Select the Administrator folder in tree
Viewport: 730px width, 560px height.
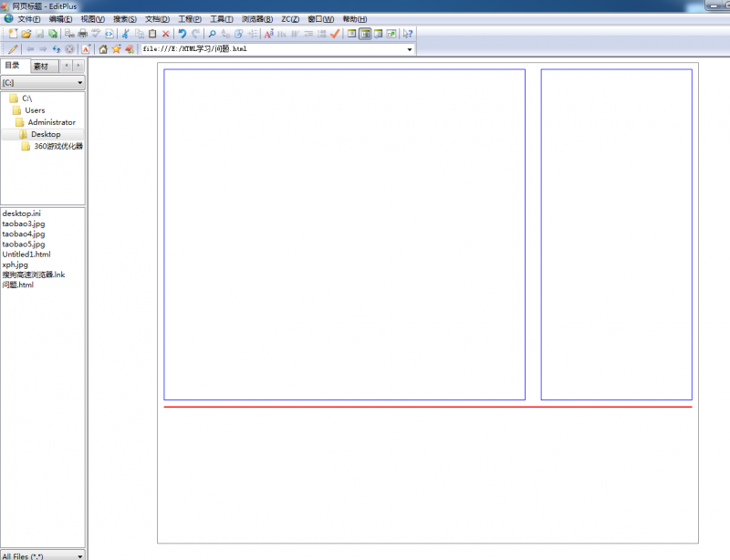51,122
